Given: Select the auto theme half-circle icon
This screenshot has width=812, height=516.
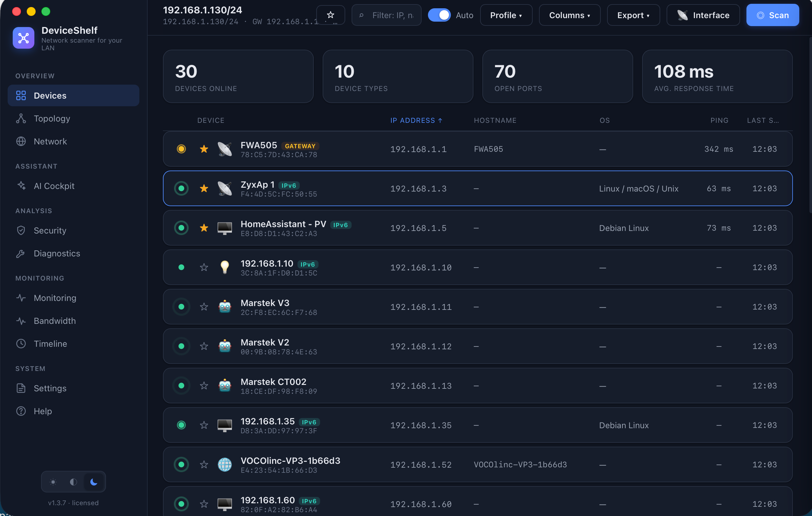Looking at the screenshot, I should 73,482.
